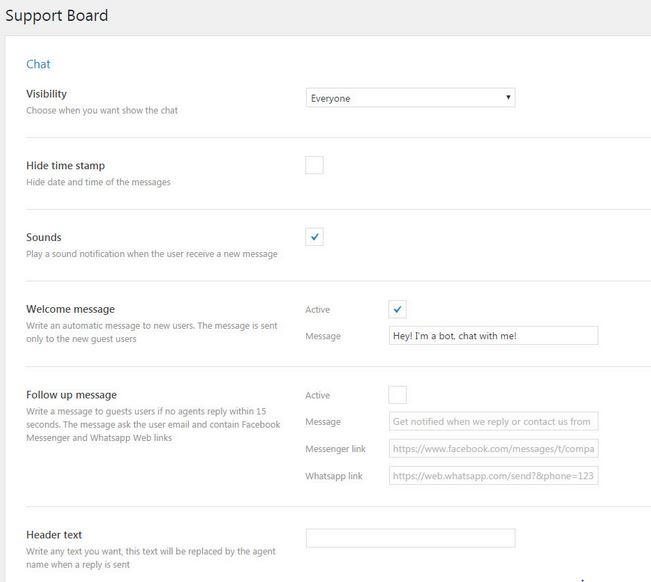Click the Header text label

point(54,535)
